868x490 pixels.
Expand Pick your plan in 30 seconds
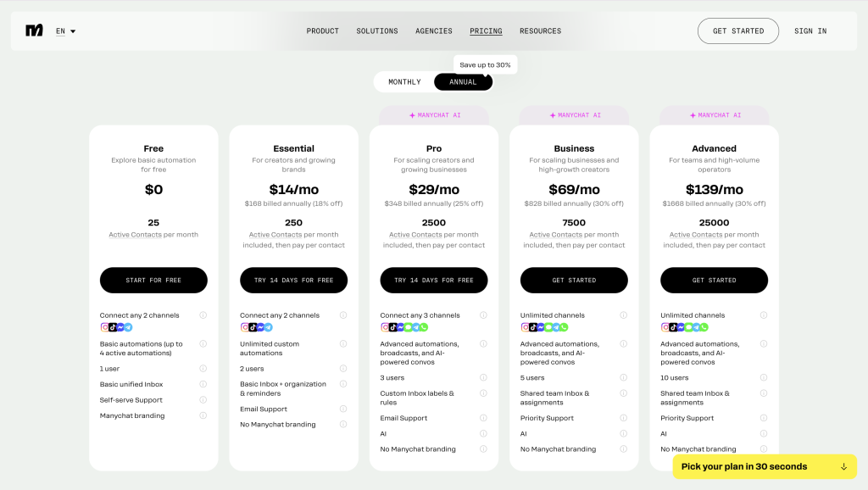pyautogui.click(x=764, y=466)
